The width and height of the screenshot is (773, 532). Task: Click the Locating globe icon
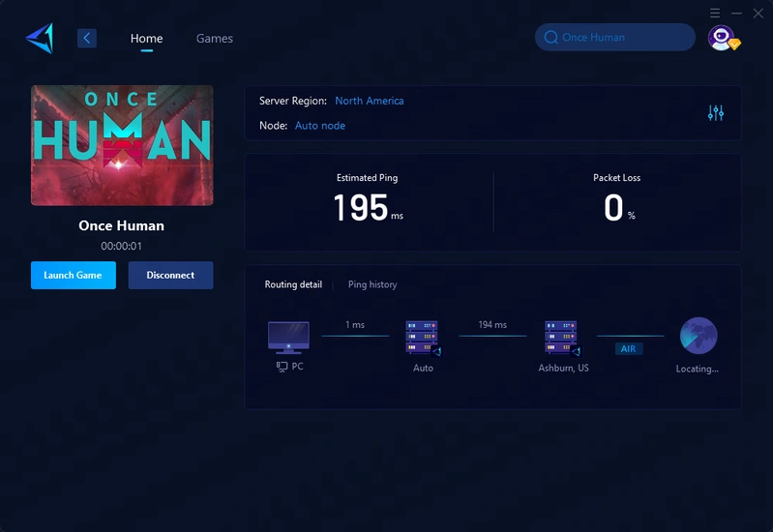(x=699, y=336)
